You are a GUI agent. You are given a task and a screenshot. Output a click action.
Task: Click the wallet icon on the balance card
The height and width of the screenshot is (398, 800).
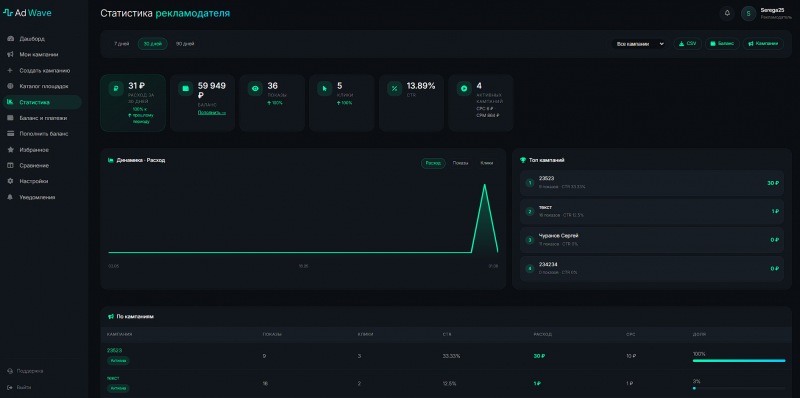point(186,88)
